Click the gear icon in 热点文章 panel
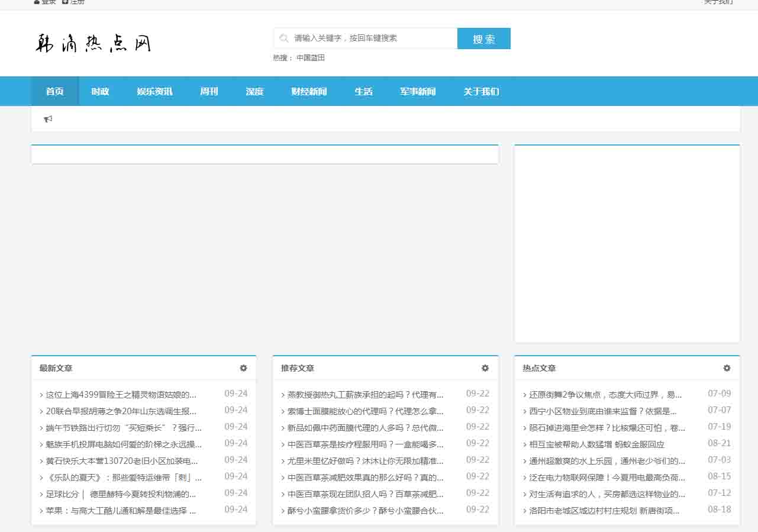 pyautogui.click(x=727, y=368)
